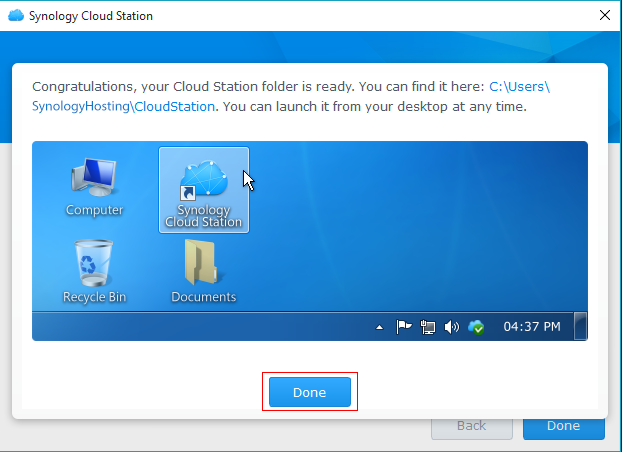Click the Done button inside the congratulations dialog

[310, 392]
